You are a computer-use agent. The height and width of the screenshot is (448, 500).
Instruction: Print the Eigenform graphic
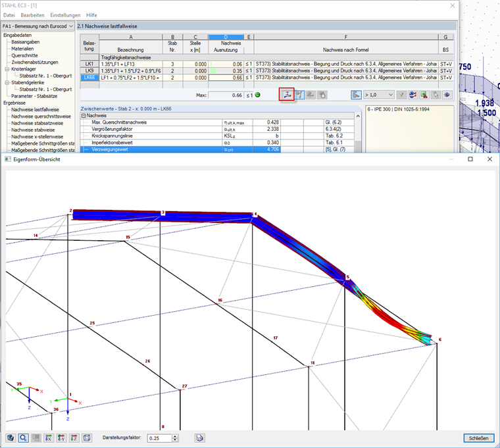click(x=199, y=437)
